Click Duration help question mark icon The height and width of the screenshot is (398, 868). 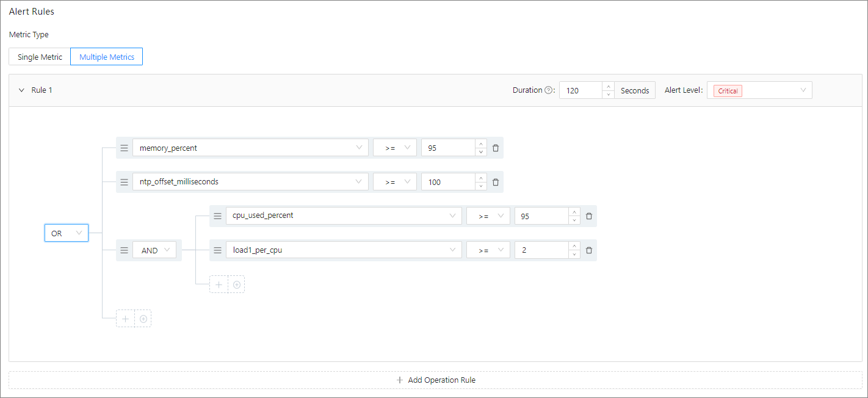tap(548, 90)
